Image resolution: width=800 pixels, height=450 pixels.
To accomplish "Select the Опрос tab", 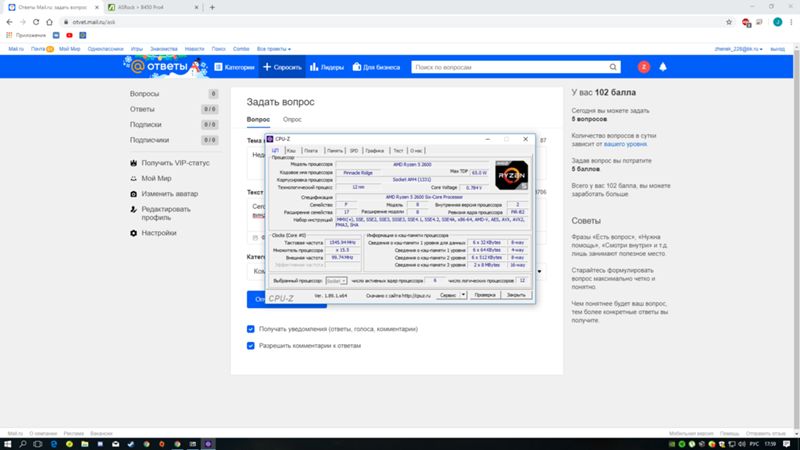I will (292, 119).
